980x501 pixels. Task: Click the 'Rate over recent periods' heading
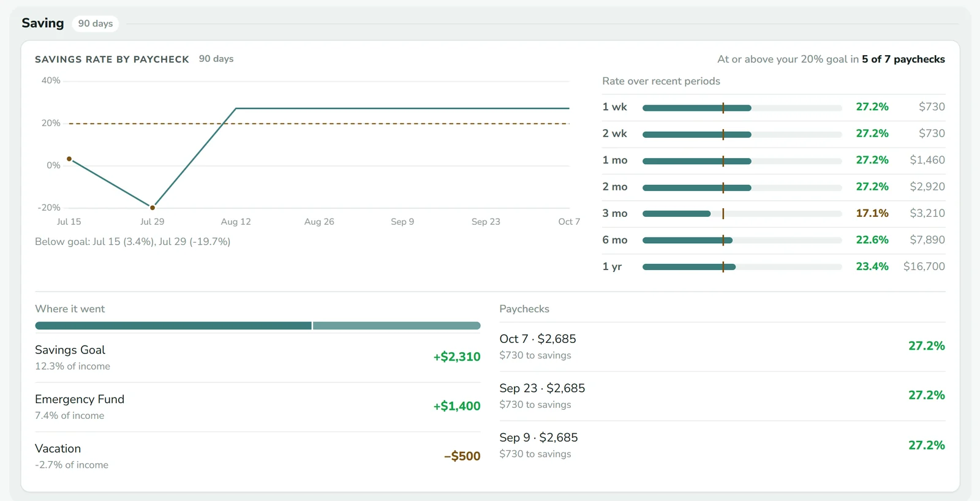click(x=661, y=81)
